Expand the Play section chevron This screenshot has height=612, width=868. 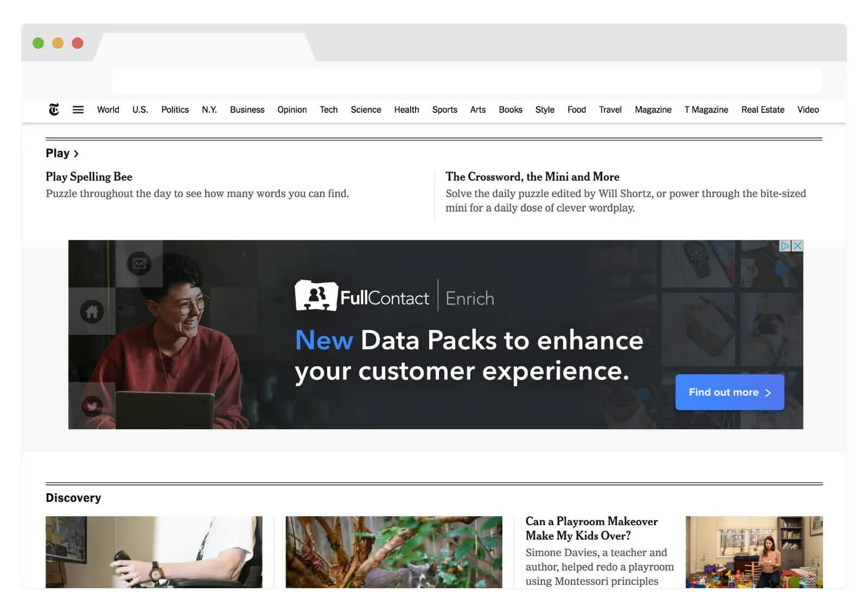coord(76,154)
